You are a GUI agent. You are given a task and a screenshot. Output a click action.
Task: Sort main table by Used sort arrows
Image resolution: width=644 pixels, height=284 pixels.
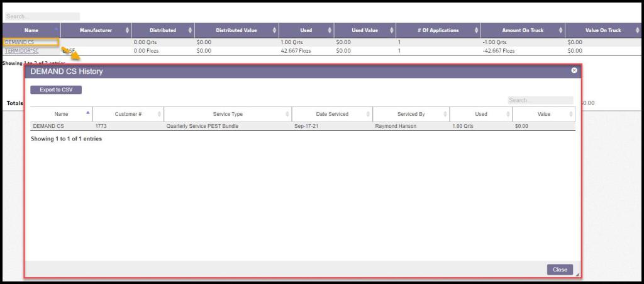(x=329, y=30)
